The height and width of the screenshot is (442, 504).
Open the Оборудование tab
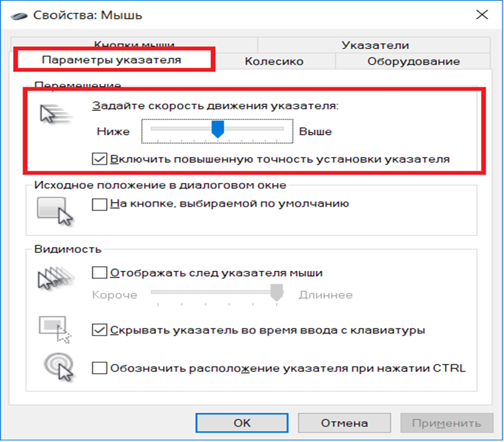(x=414, y=61)
